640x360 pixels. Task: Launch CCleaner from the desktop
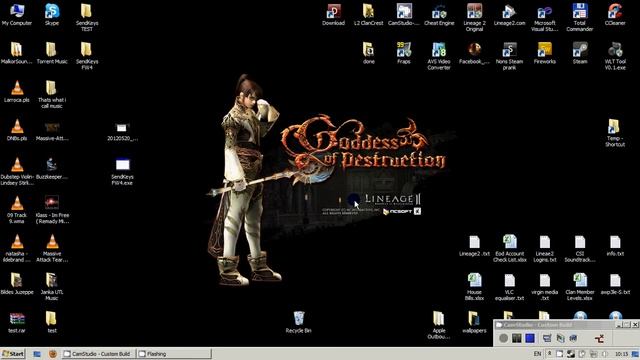[615, 15]
